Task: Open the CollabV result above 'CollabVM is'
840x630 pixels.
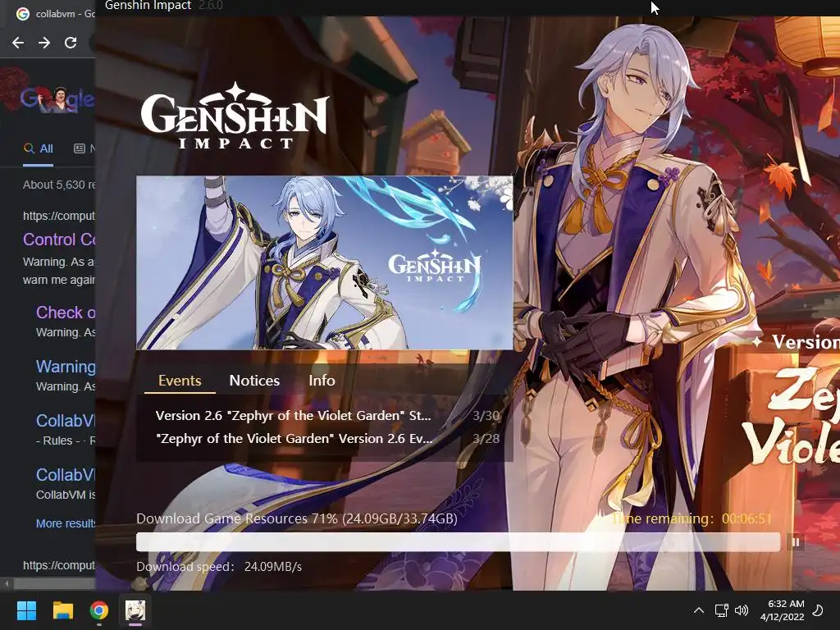Action: point(66,475)
